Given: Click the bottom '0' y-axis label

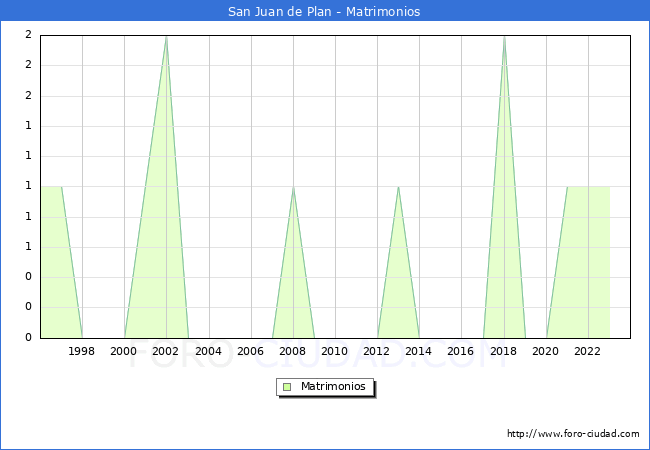Looking at the screenshot, I should 28,337.
